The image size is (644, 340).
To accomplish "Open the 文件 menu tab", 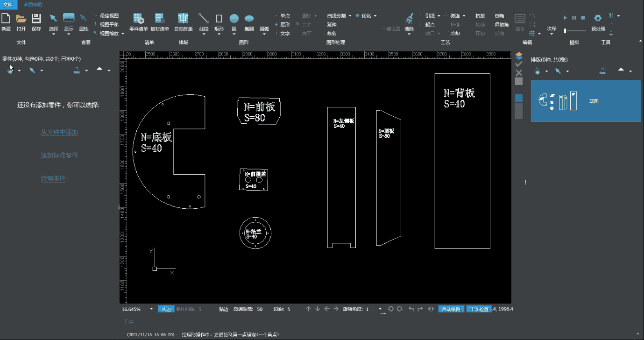I will point(8,5).
